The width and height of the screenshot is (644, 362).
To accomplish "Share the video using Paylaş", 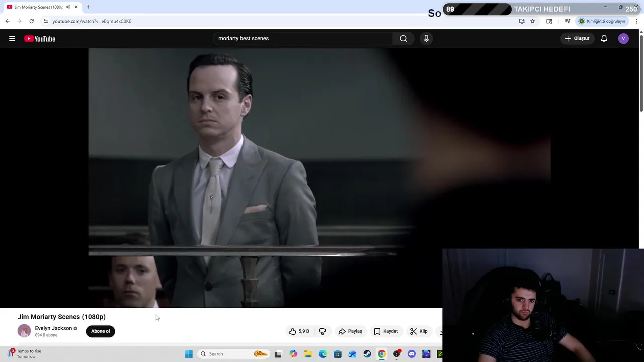I will [x=350, y=331].
